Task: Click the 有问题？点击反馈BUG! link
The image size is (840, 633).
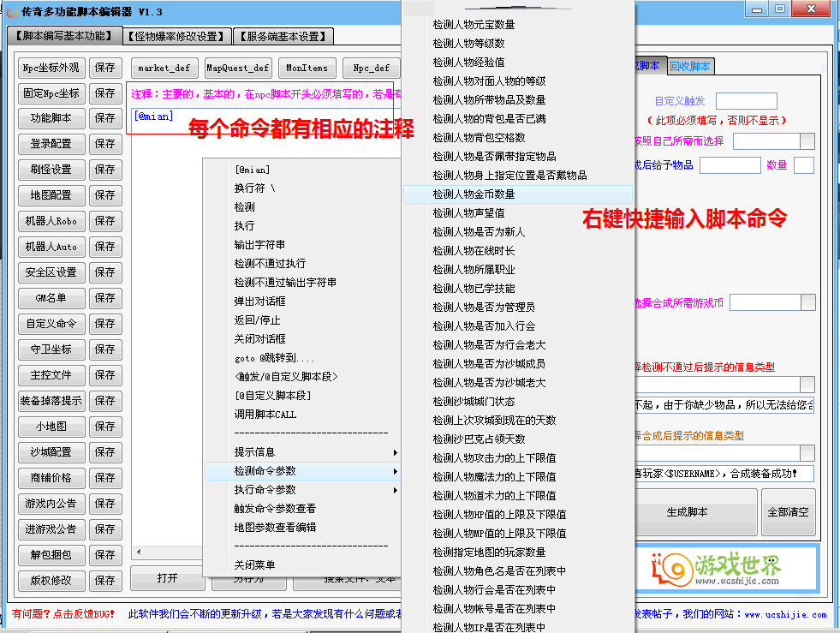Action: click(x=63, y=614)
